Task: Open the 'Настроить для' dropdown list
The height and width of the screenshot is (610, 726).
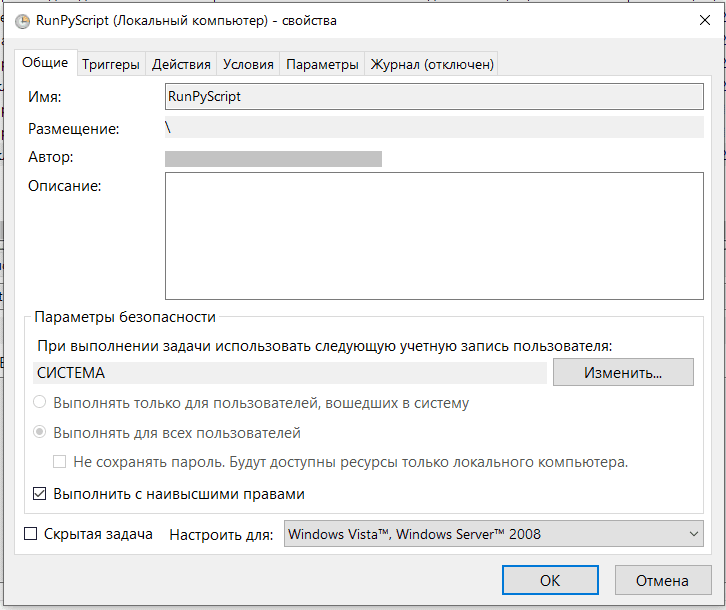Action: (495, 534)
